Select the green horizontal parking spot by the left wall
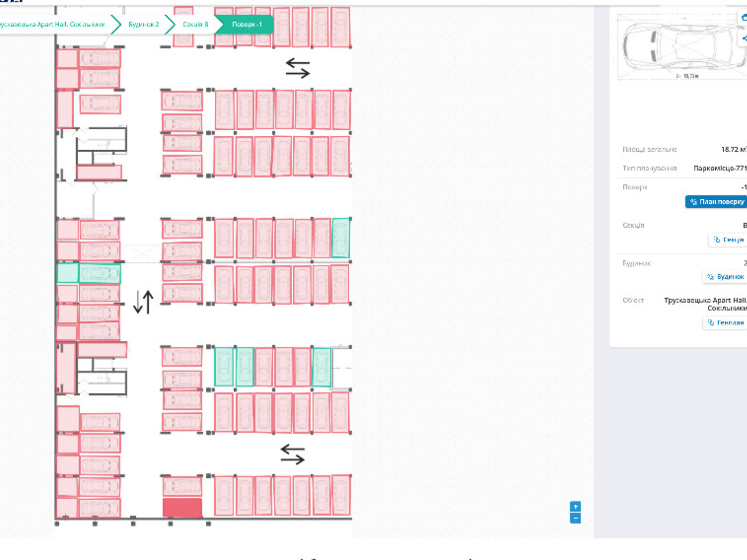 point(100,273)
